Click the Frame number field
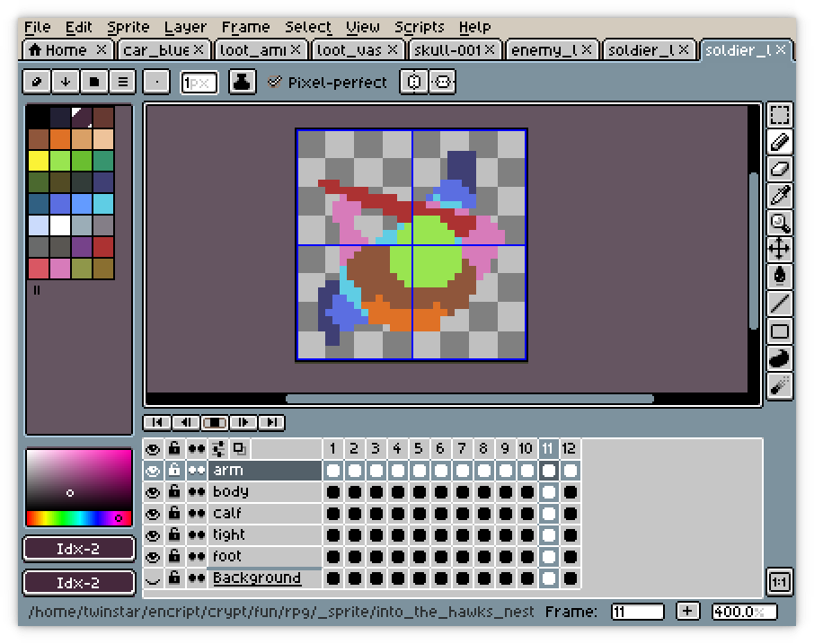 (x=638, y=612)
